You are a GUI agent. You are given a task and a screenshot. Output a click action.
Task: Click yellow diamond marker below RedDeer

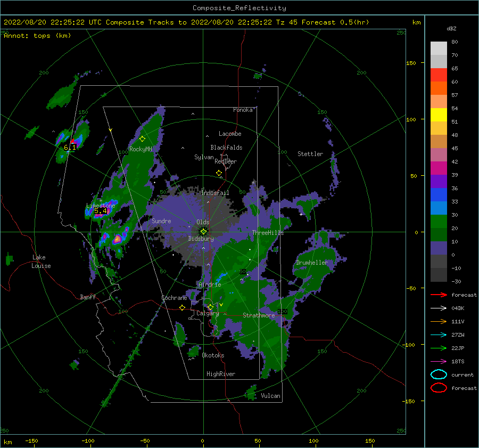pyautogui.click(x=219, y=173)
